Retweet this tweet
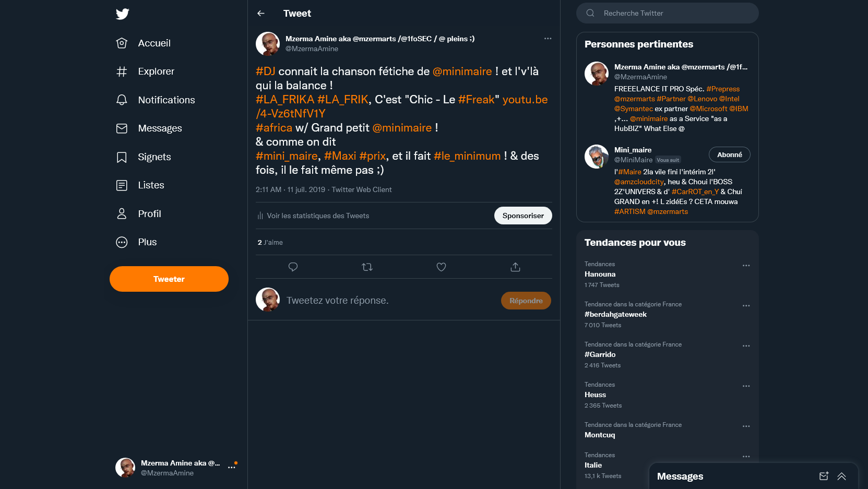868x489 pixels. coord(367,267)
